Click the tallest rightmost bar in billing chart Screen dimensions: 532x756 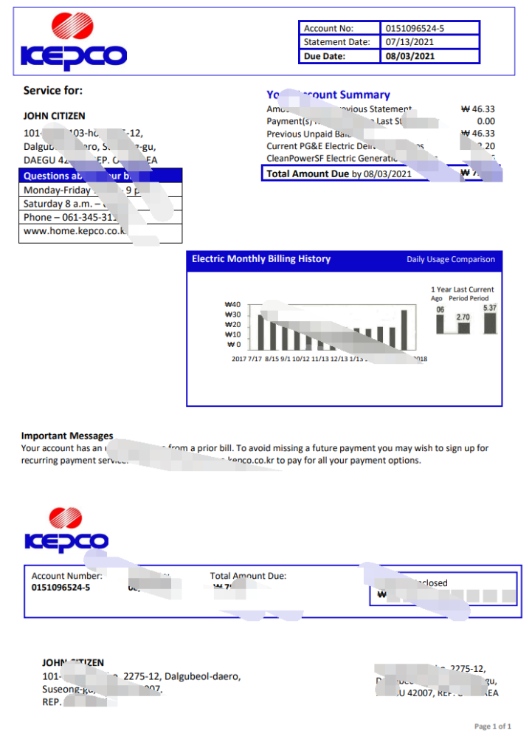coord(404,330)
